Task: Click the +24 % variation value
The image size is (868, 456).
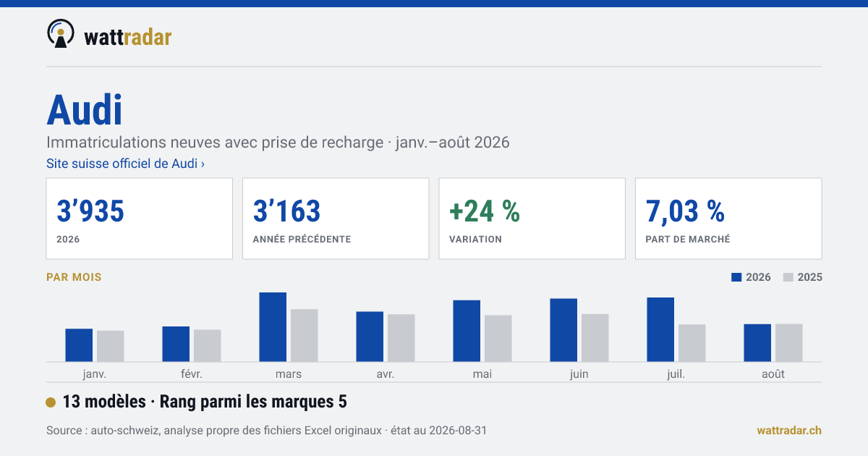Action: click(485, 211)
